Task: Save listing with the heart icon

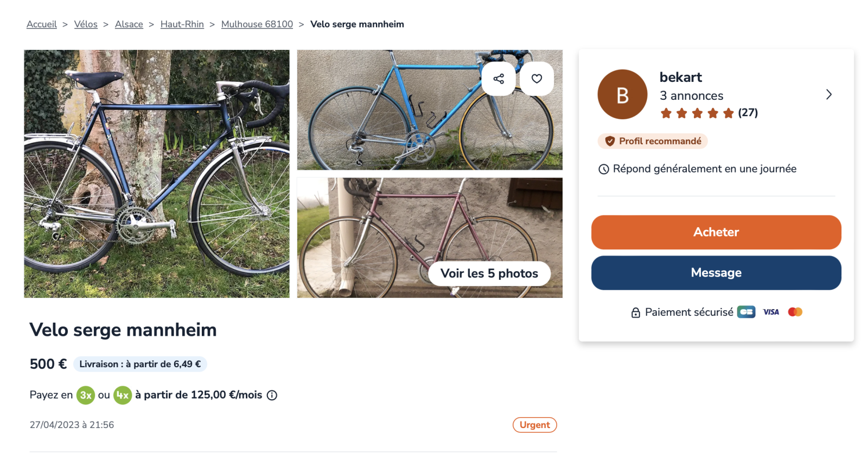Action: pos(537,79)
